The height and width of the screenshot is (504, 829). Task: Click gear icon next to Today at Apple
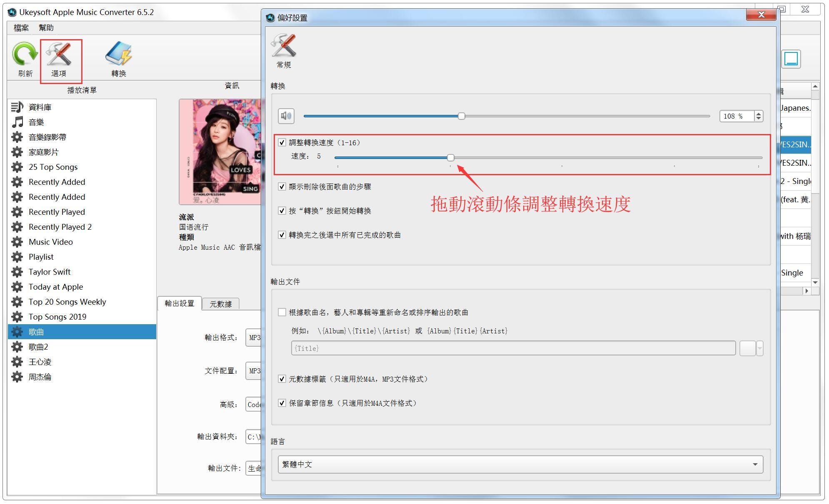(x=17, y=287)
